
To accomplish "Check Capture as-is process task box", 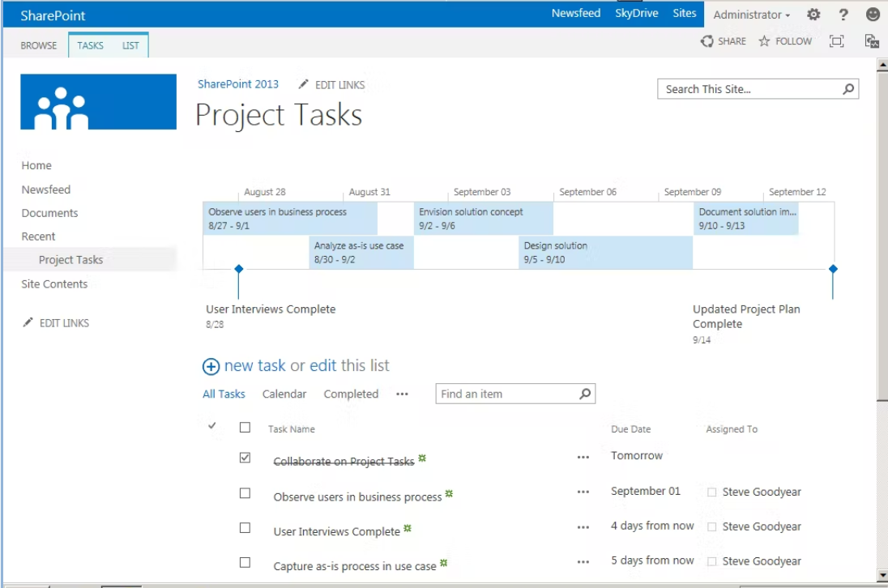I will coord(245,563).
